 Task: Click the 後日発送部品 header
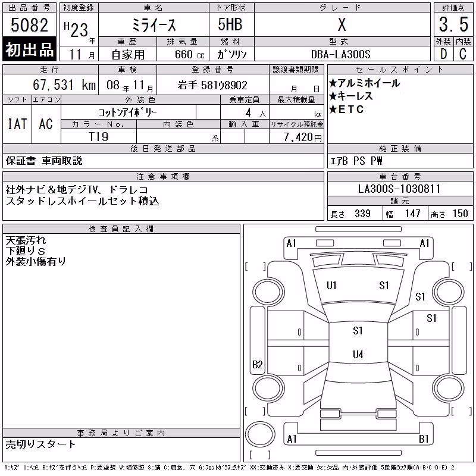click(x=163, y=148)
